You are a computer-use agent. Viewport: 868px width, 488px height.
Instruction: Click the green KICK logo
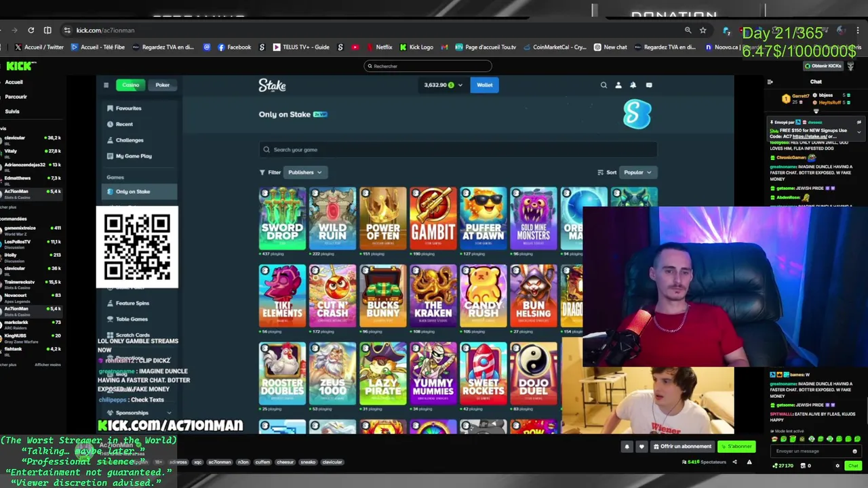click(x=18, y=66)
